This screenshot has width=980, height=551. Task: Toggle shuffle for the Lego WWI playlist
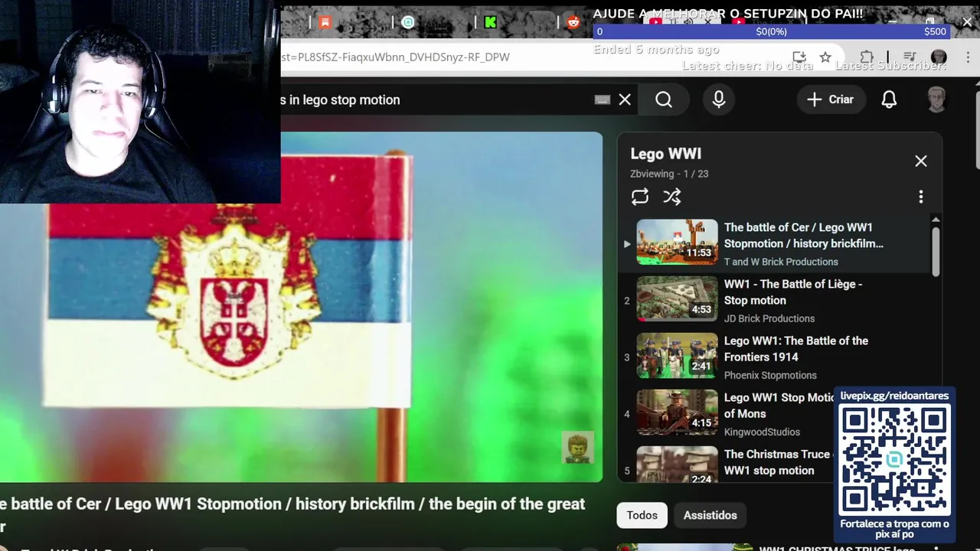click(672, 197)
